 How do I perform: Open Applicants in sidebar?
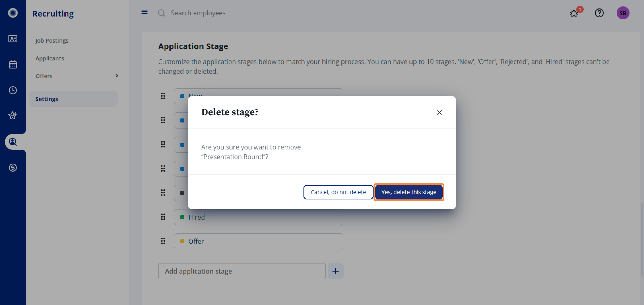(50, 58)
